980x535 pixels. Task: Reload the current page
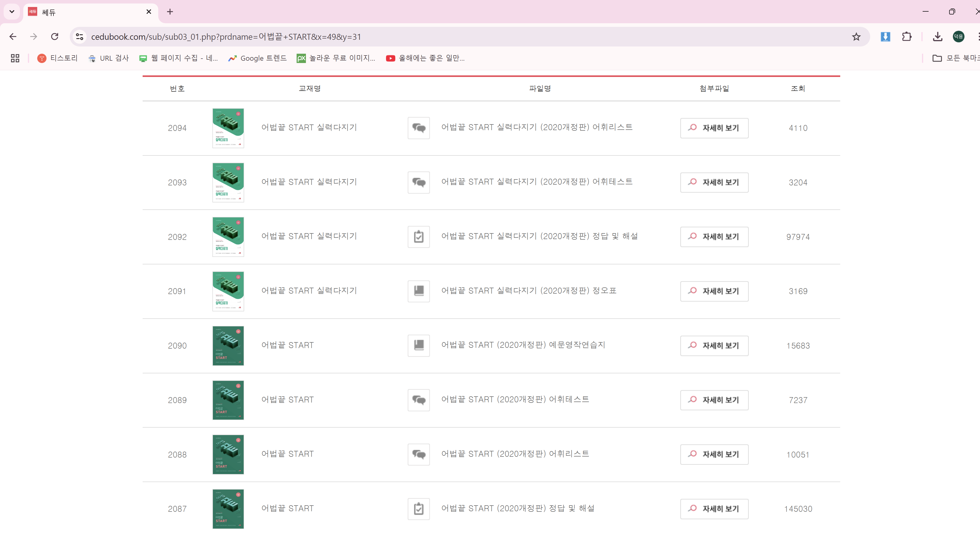[x=55, y=36]
